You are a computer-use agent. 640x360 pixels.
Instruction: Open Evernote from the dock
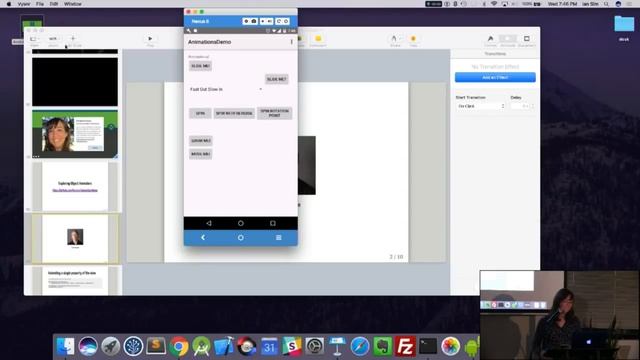tap(382, 346)
